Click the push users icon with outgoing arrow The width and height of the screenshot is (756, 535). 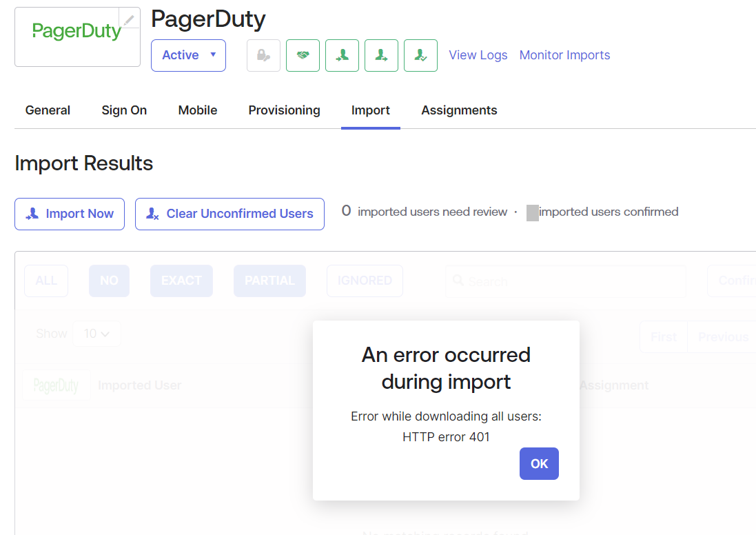coord(381,55)
